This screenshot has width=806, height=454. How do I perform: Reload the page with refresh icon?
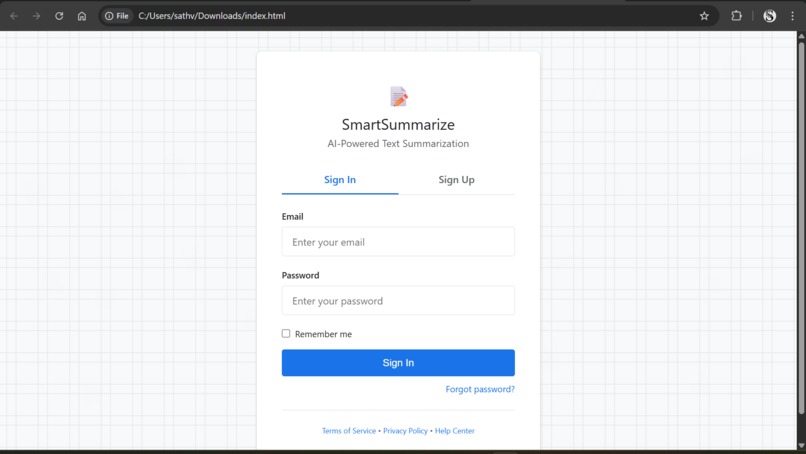click(59, 16)
